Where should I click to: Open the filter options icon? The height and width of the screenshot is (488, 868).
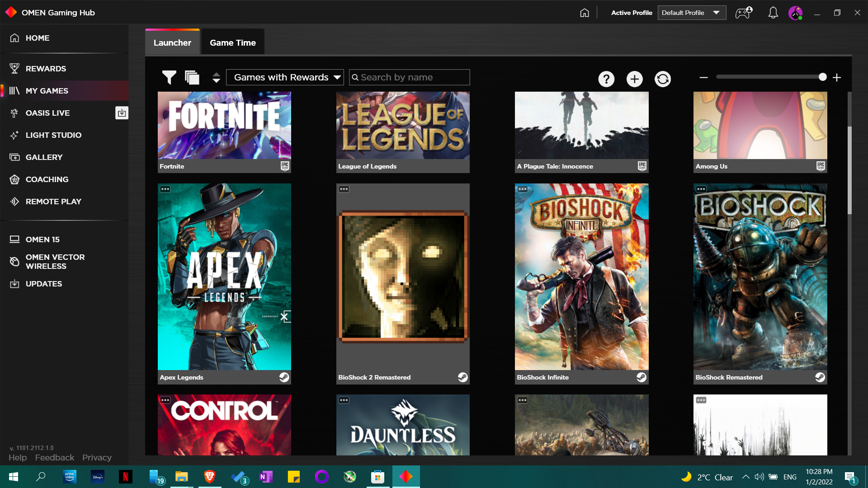pos(169,77)
